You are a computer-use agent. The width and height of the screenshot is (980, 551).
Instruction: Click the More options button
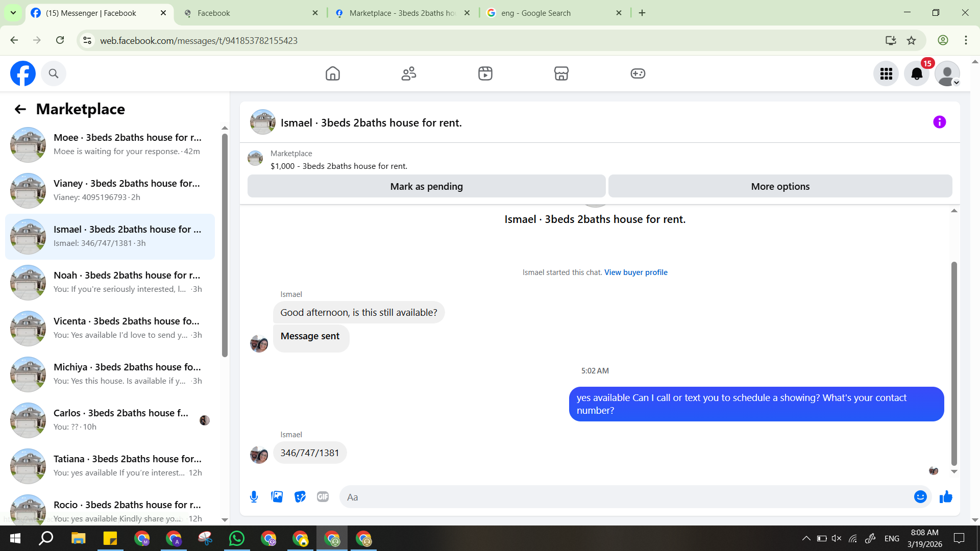780,187
